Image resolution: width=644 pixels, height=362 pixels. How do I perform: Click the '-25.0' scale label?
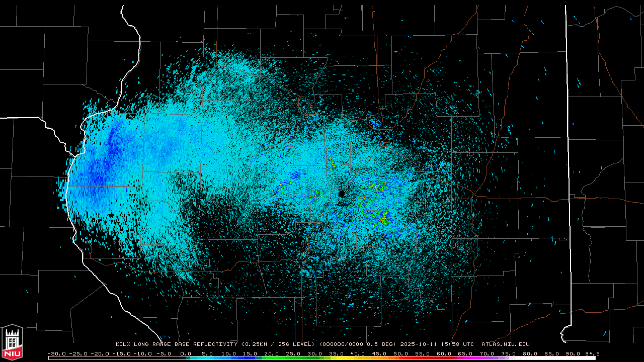[77, 353]
